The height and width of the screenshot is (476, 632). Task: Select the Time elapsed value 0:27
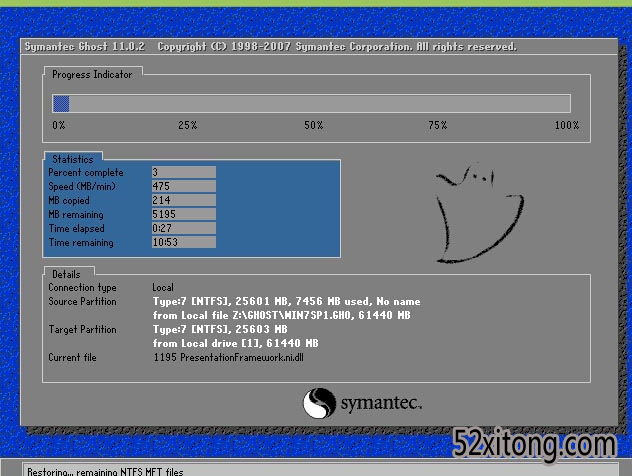(x=184, y=228)
